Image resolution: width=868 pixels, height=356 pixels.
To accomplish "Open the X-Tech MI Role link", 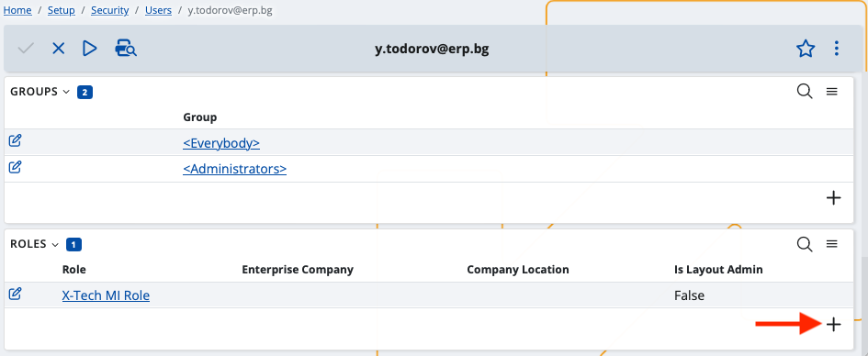I will point(106,295).
